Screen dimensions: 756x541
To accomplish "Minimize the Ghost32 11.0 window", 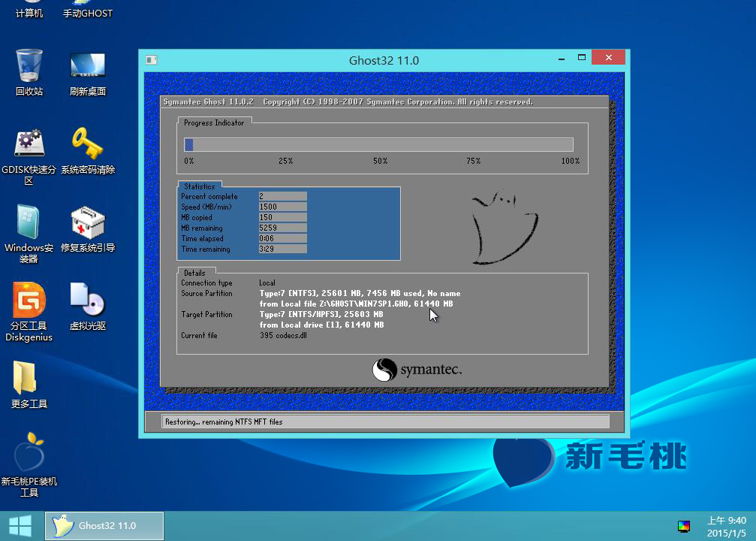I will pos(562,59).
